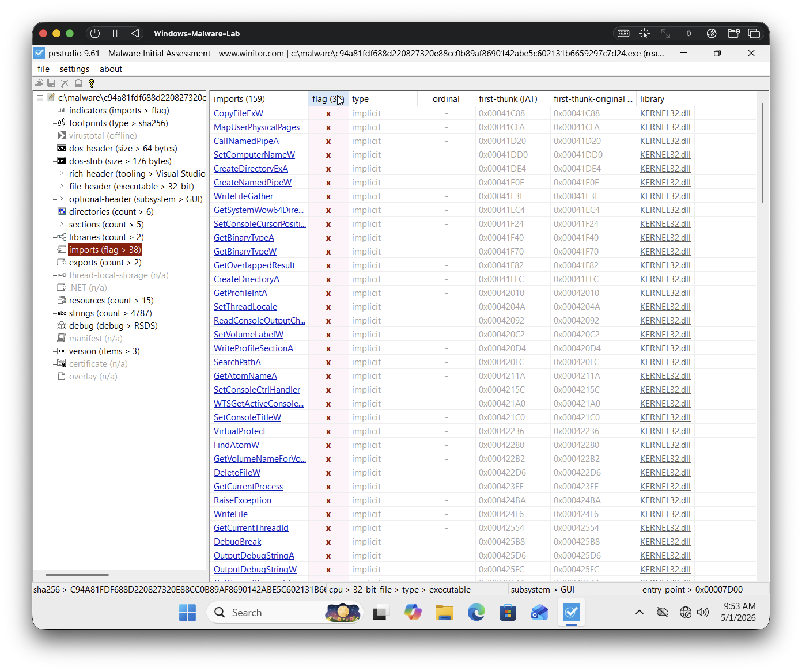Open the CopyFileExW import link

pyautogui.click(x=238, y=113)
